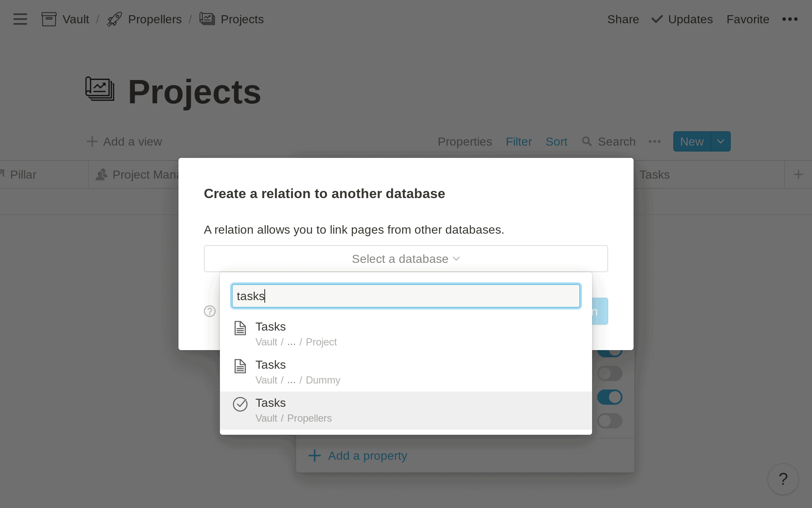The height and width of the screenshot is (508, 812).
Task: Click inside the tasks search field
Action: click(405, 295)
